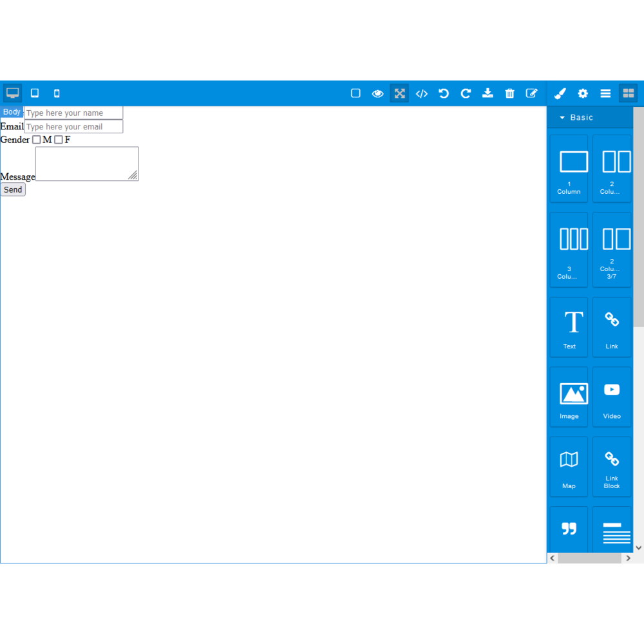Open the layer manager hamburger icon
This screenshot has width=644, height=644.
(x=605, y=93)
